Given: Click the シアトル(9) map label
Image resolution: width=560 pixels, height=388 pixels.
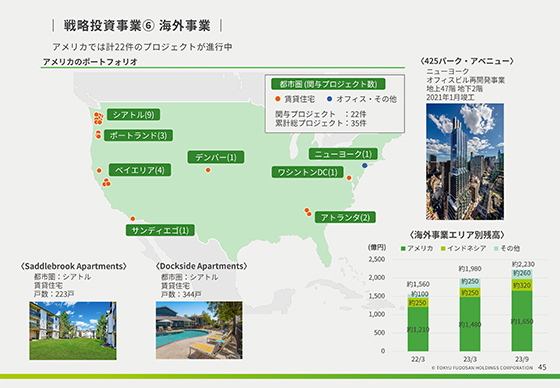Looking at the screenshot, I should [134, 115].
